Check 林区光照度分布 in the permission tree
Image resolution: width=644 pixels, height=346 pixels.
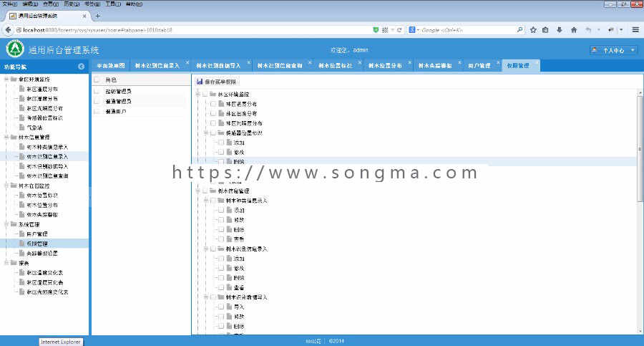pos(213,123)
